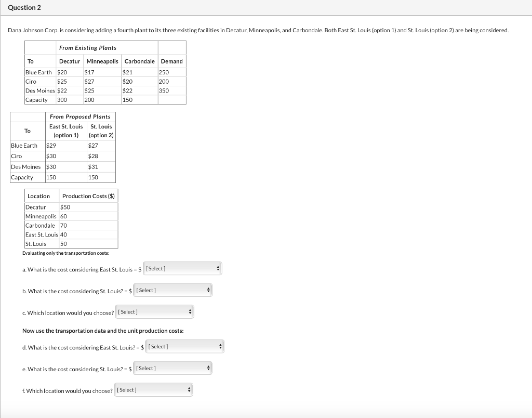Click Minneapolis capacity value 200
Screen dimensions: 532x418
click(89, 100)
